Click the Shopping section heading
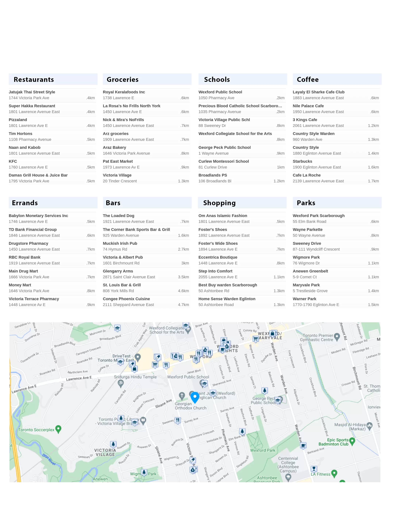This screenshot has width=399, height=532. pyautogui.click(x=219, y=203)
